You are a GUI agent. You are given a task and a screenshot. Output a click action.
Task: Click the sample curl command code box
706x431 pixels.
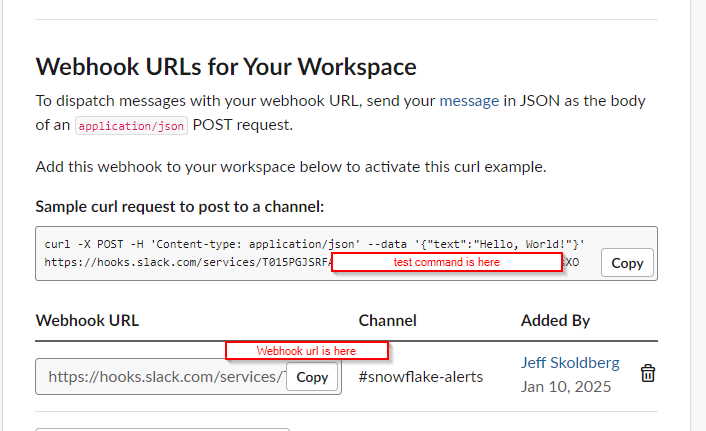pos(346,254)
